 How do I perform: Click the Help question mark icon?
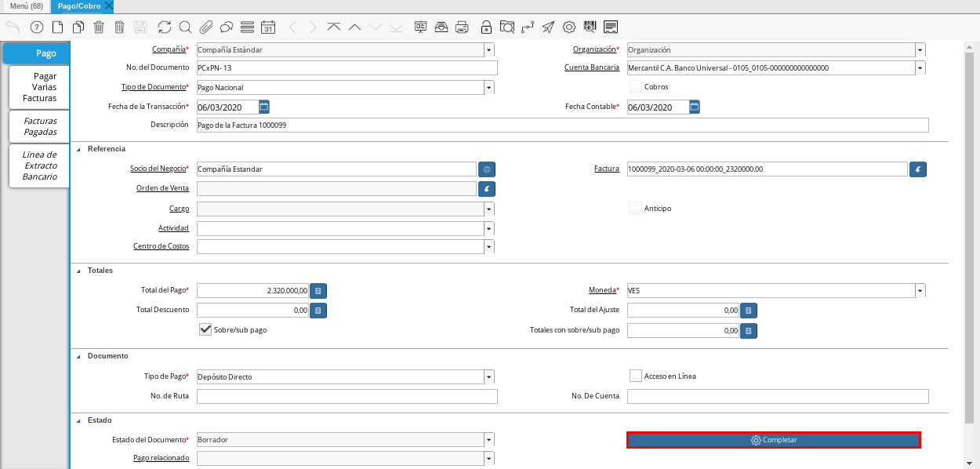coord(36,27)
